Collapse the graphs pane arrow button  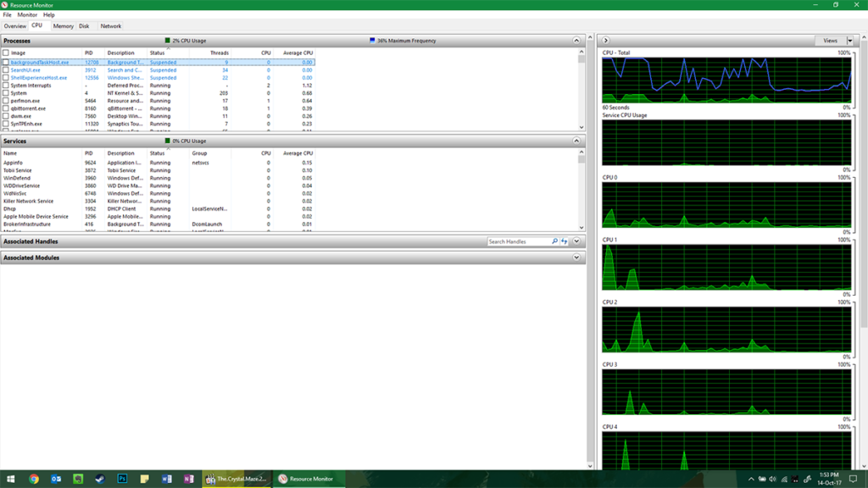[x=605, y=41]
